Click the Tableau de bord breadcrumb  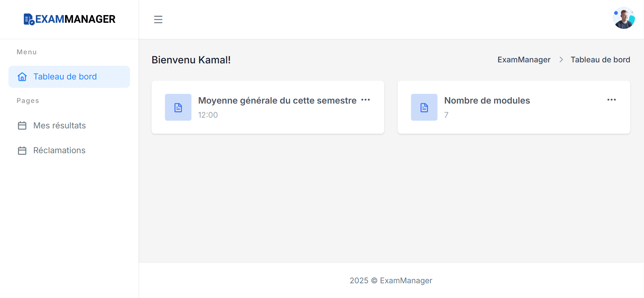tap(600, 60)
